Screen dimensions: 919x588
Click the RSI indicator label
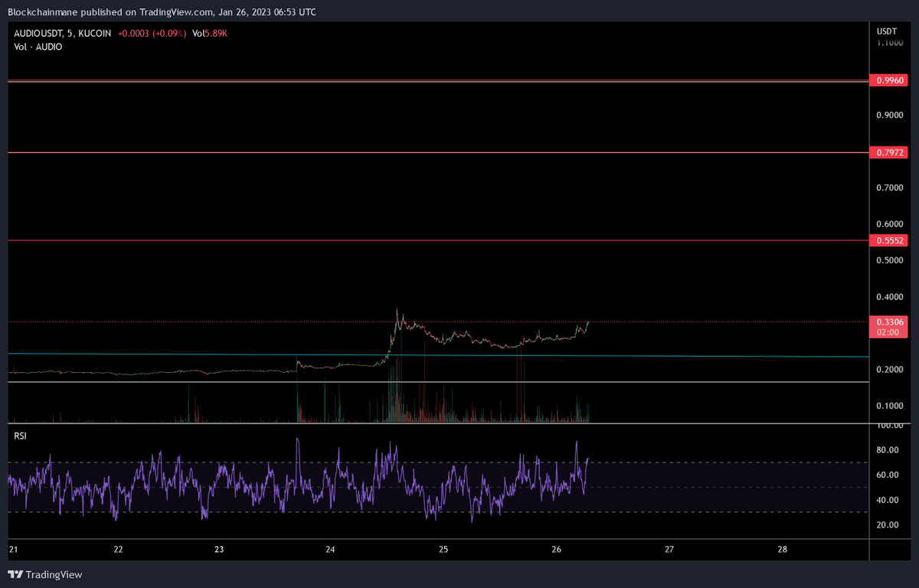pyautogui.click(x=21, y=436)
